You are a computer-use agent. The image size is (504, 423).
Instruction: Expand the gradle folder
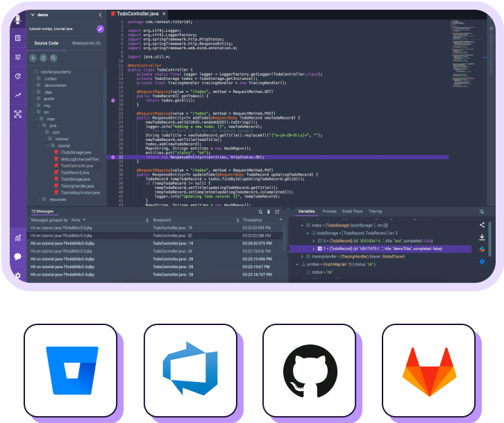coord(34,99)
